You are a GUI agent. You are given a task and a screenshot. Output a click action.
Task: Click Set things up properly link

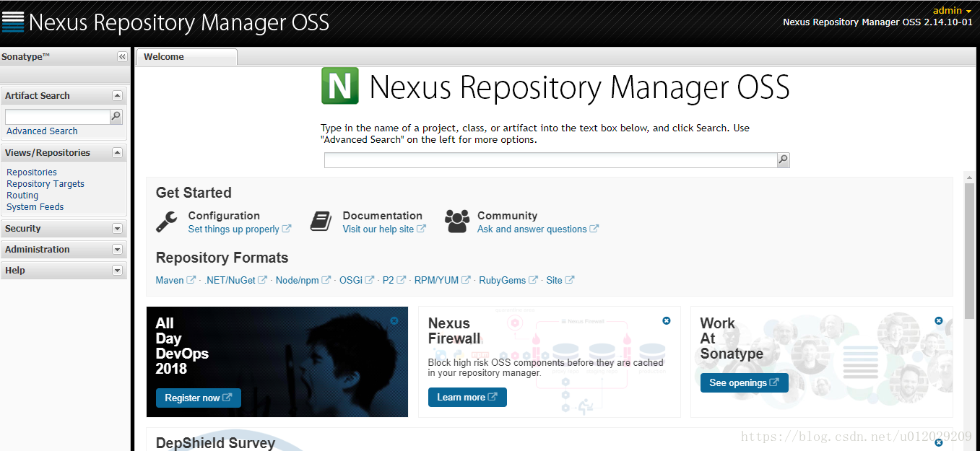233,229
